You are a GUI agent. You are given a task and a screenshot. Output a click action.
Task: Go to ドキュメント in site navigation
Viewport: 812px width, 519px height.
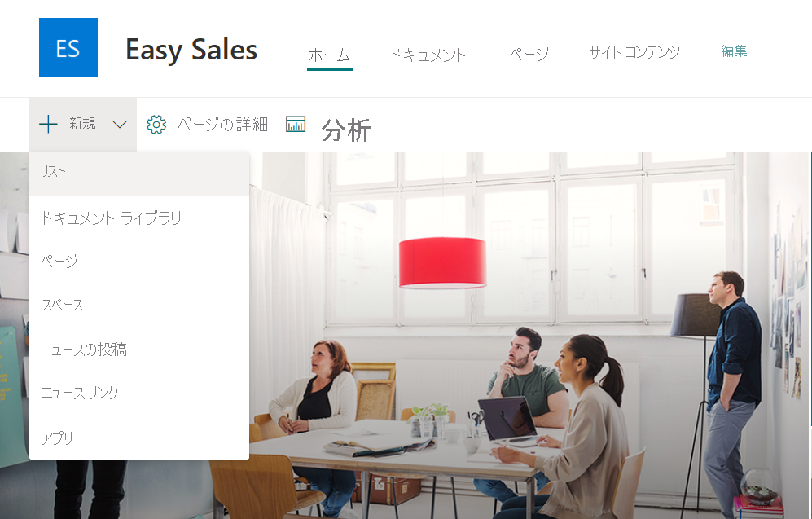428,55
